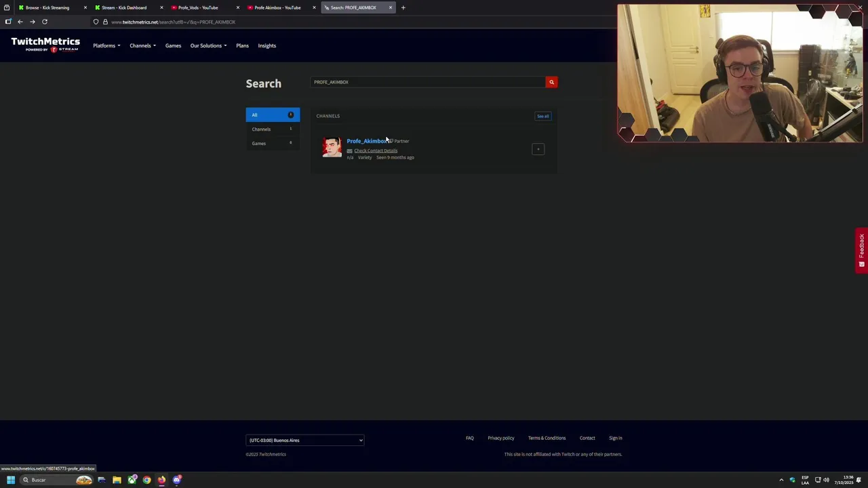This screenshot has height=488, width=868.
Task: Click the search field containing PROFE_AKIMBOX
Action: [x=428, y=82]
